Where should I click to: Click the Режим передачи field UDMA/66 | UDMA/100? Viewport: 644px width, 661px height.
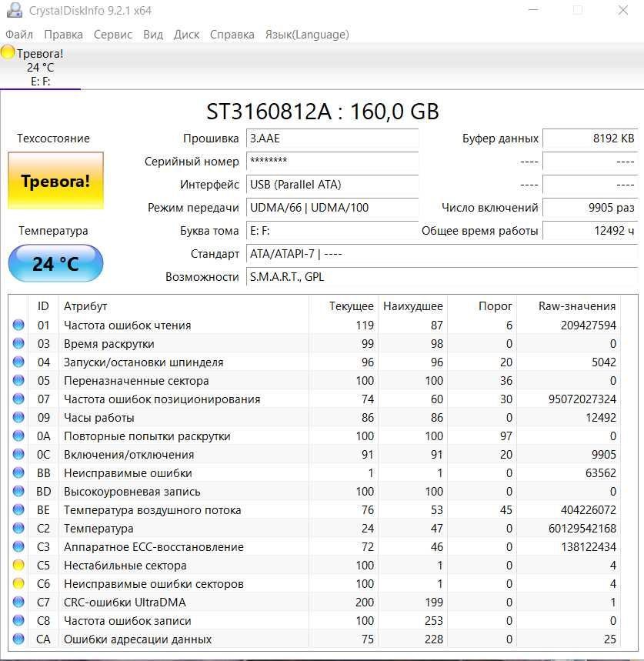[332, 208]
